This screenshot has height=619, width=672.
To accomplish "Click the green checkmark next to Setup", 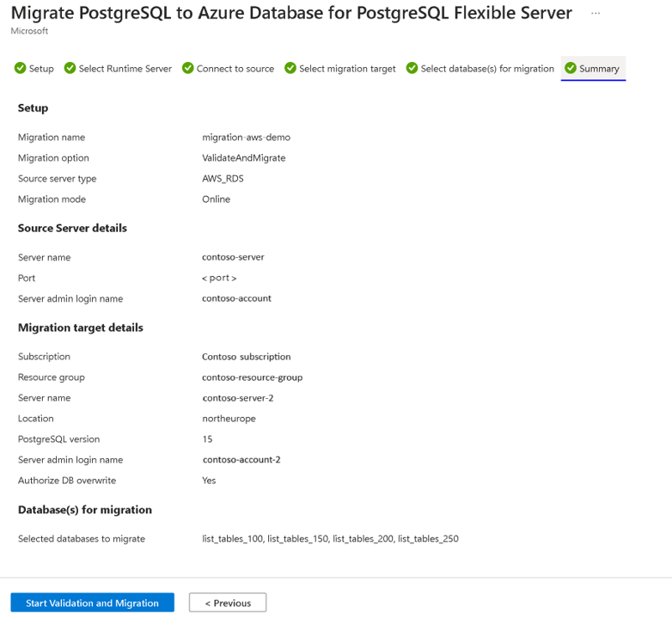I will [x=20, y=68].
